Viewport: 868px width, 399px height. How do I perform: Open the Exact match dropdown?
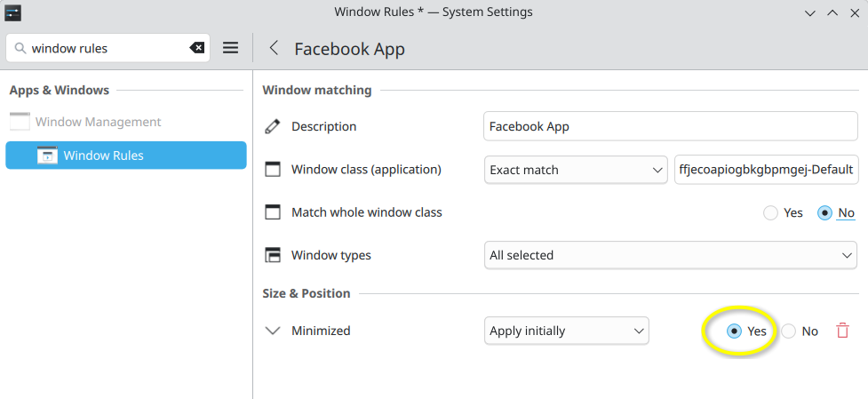click(x=576, y=169)
